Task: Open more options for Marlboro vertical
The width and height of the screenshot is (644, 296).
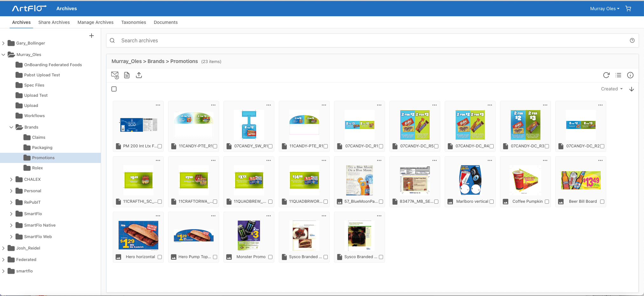Action: pyautogui.click(x=490, y=160)
